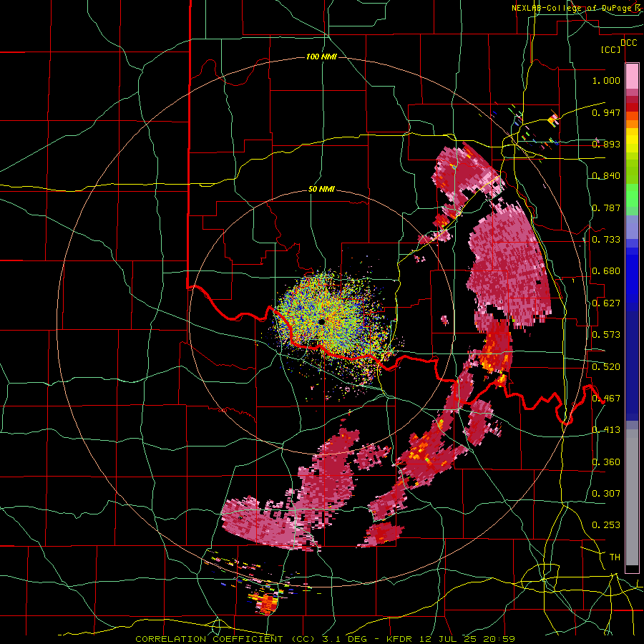
Task: Select the 0.573 scale value
Action: [606, 335]
